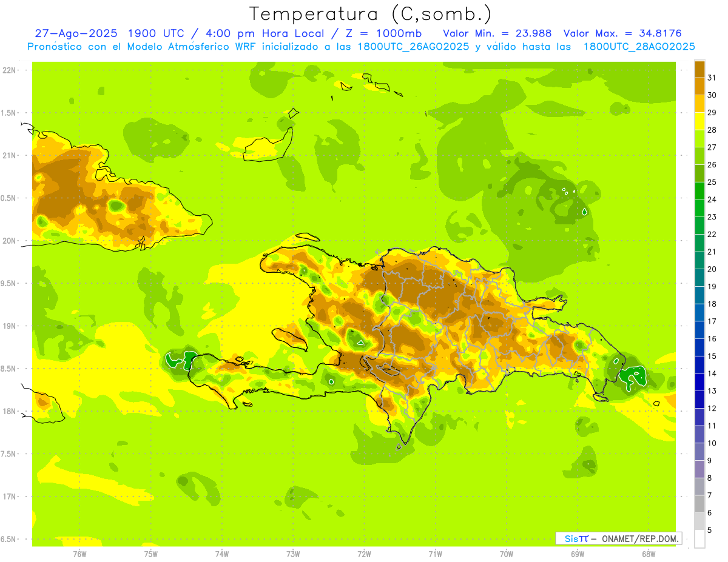Image resolution: width=728 pixels, height=562 pixels.
Task: Click the 'Valor Min. = 23.988' text
Action: [497, 33]
